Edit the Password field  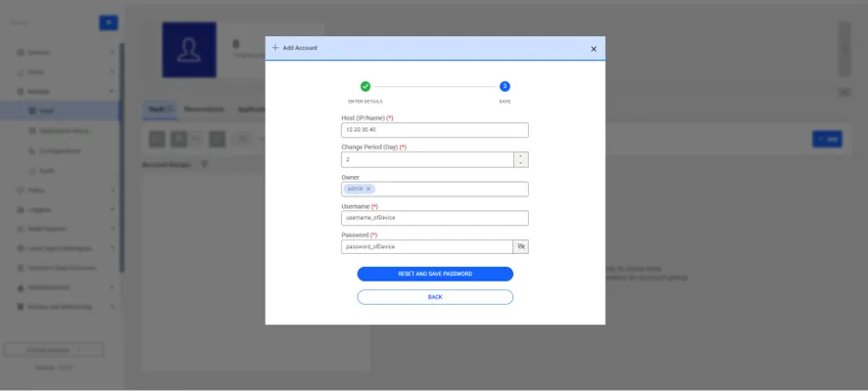pyautogui.click(x=427, y=246)
